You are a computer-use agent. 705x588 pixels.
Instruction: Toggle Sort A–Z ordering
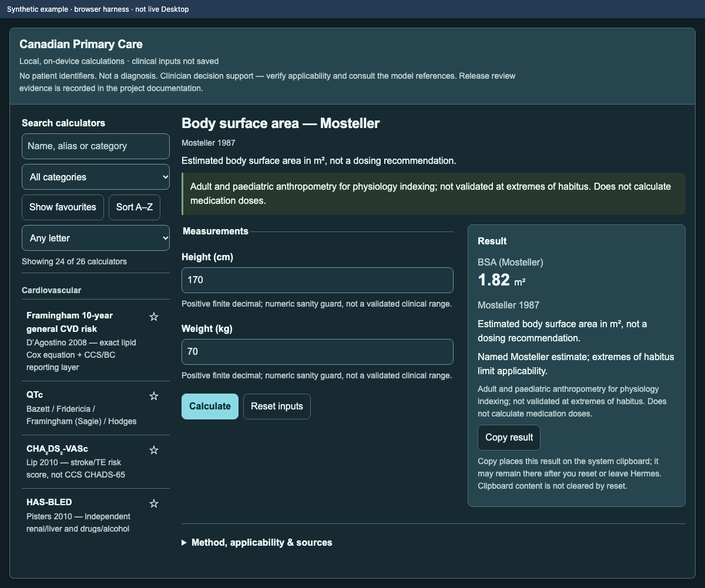click(135, 207)
